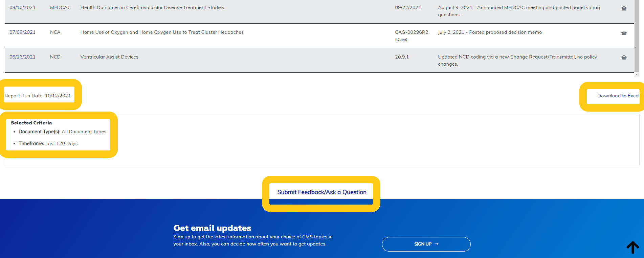Image resolution: width=644 pixels, height=258 pixels.
Task: Click the July 2, 2021 proposed decision memo text
Action: 490,32
